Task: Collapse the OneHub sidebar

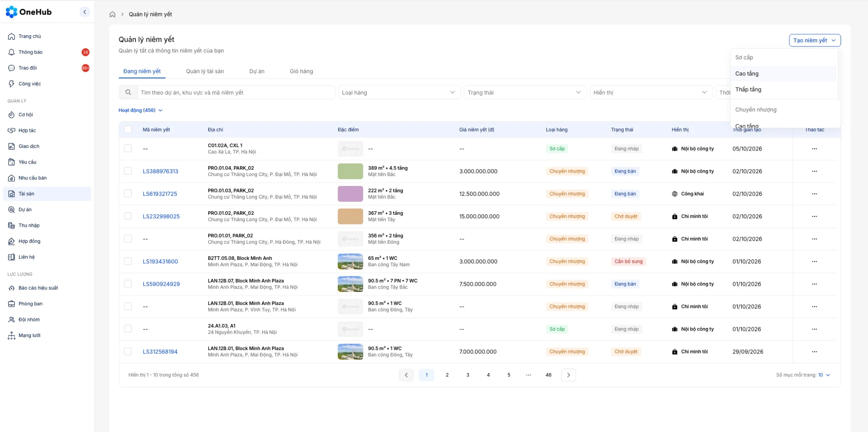Action: 85,12
